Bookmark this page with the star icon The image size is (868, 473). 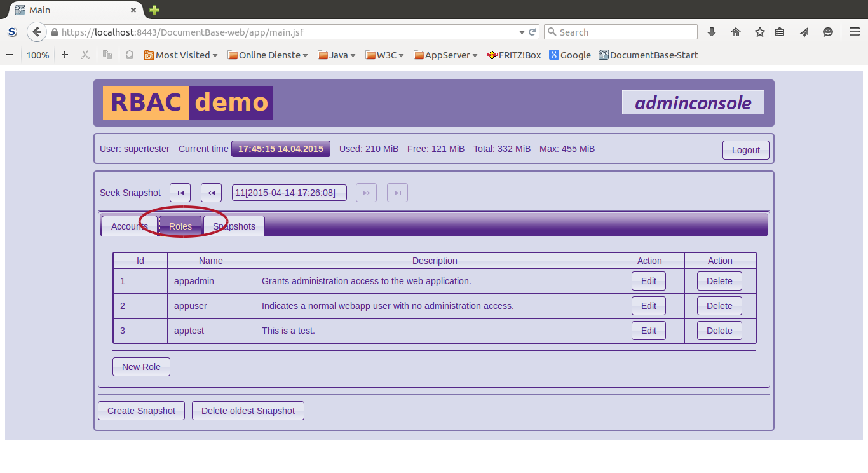759,32
